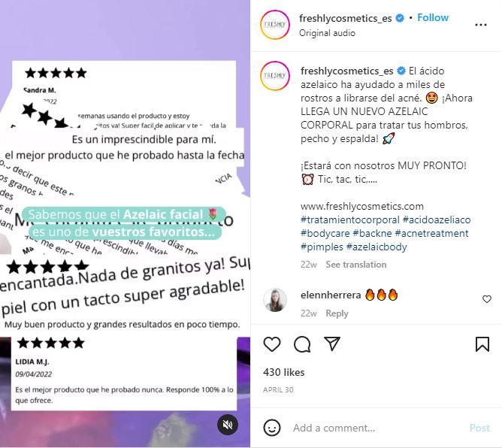Open comments with the speech bubble icon
This screenshot has width=502, height=448.
[302, 344]
